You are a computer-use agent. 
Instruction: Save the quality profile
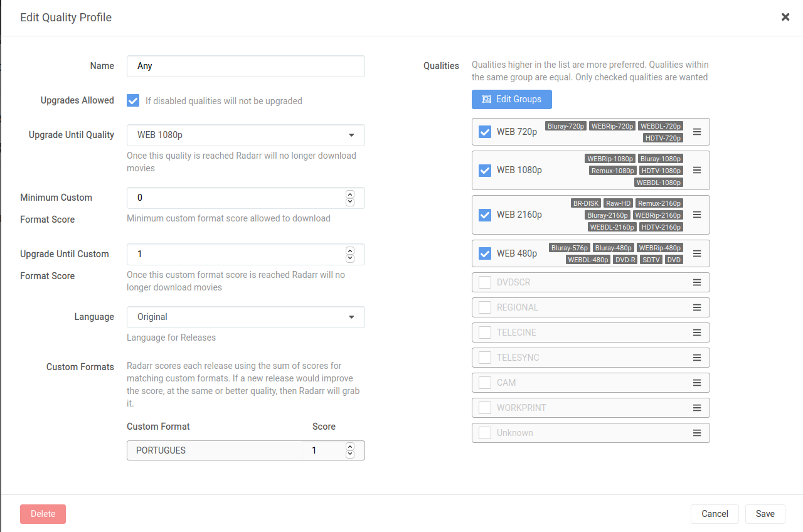click(x=765, y=514)
